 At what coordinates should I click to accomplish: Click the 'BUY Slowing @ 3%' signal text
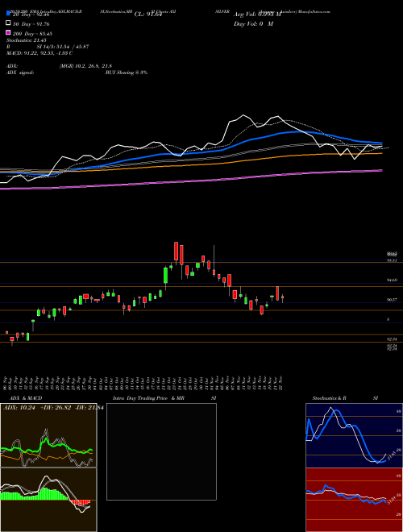click(x=127, y=73)
